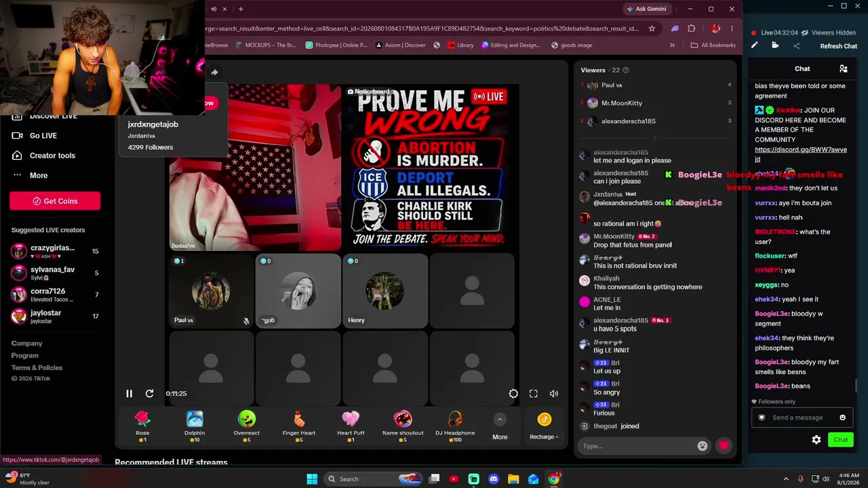The image size is (868, 488).
Task: Open the More menu in the sidebar
Action: click(x=39, y=176)
